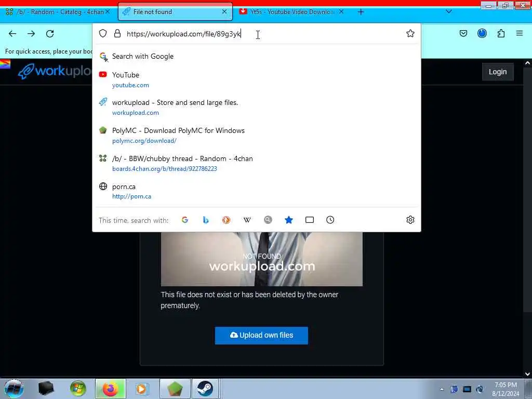Viewport: 532px width, 399px height.
Task: Choose PolyMC Download for Windows suggestion
Action: click(256, 136)
